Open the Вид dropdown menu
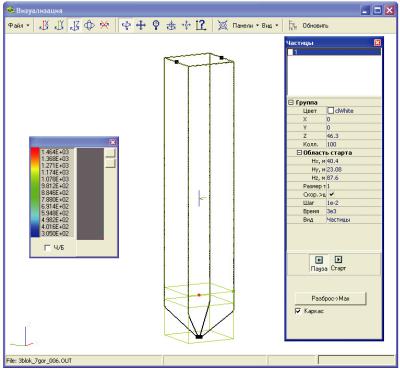This screenshot has width=400, height=369. click(x=269, y=26)
